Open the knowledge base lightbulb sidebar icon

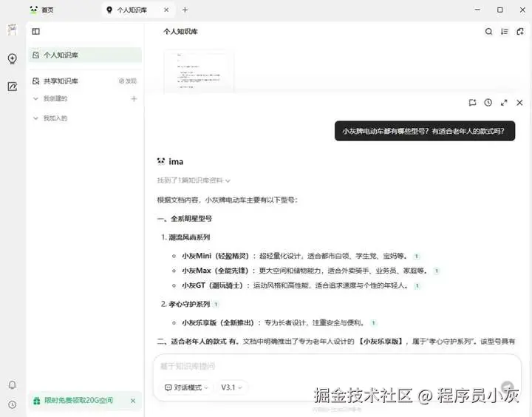tap(13, 58)
